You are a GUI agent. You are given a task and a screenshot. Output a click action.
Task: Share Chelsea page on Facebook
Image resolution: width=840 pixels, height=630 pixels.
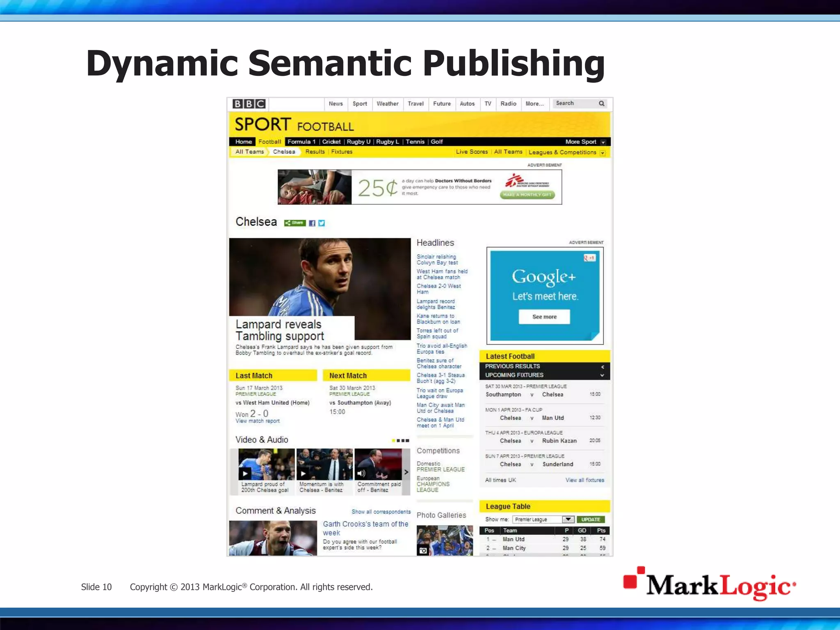(x=312, y=223)
